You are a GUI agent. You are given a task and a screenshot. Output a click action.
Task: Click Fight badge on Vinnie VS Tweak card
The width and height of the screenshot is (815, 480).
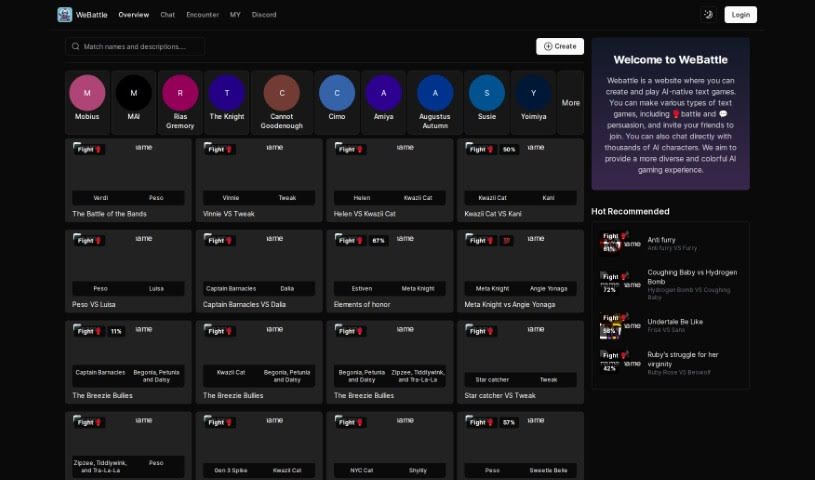[220, 149]
